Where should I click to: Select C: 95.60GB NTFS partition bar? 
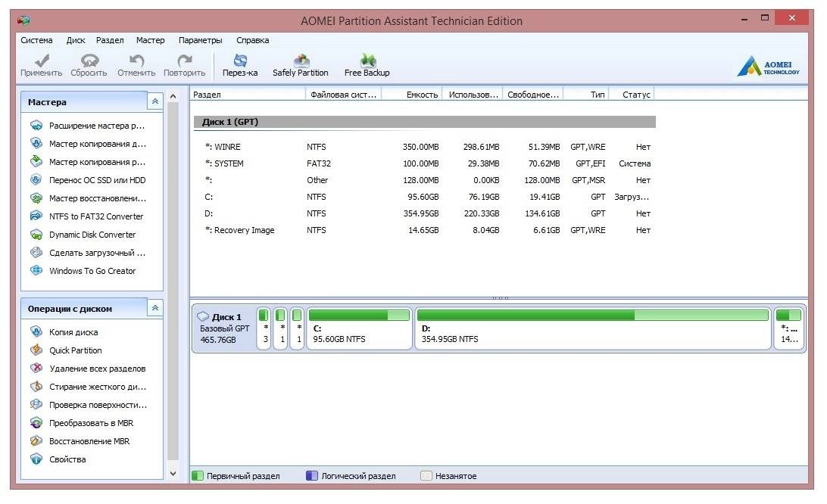click(x=359, y=328)
